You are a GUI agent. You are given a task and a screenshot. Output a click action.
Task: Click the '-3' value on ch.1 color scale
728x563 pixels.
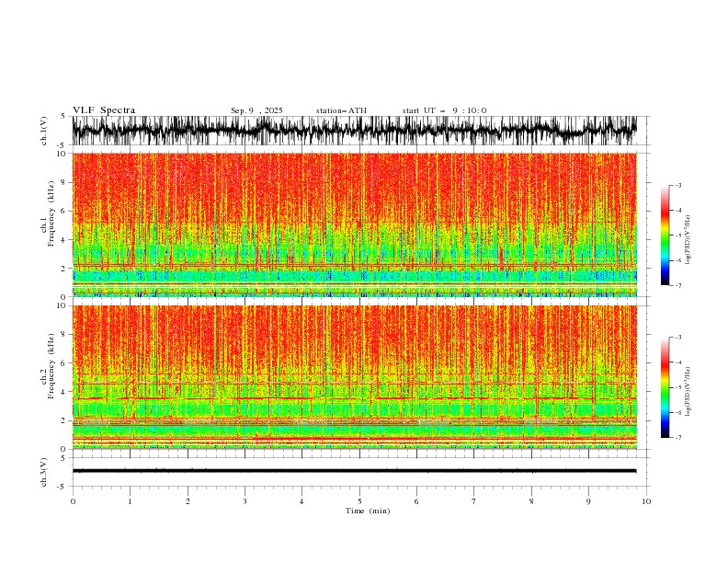(x=677, y=185)
